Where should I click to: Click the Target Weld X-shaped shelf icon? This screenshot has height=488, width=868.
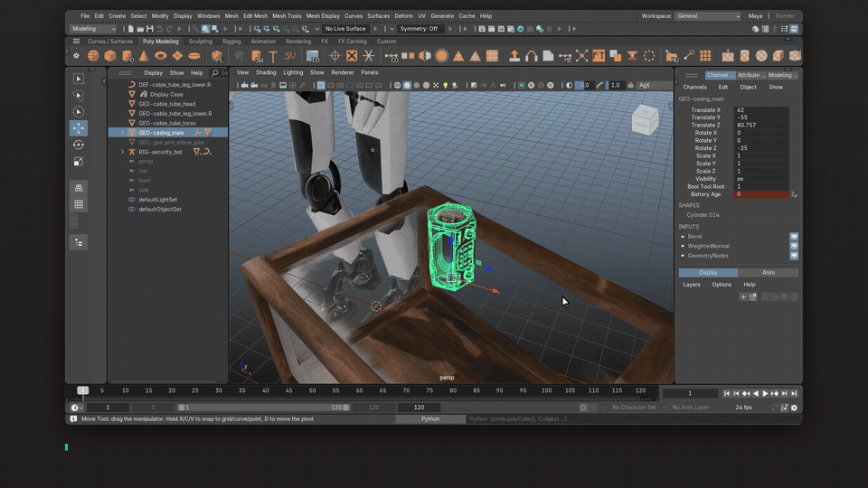pyautogui.click(x=581, y=56)
